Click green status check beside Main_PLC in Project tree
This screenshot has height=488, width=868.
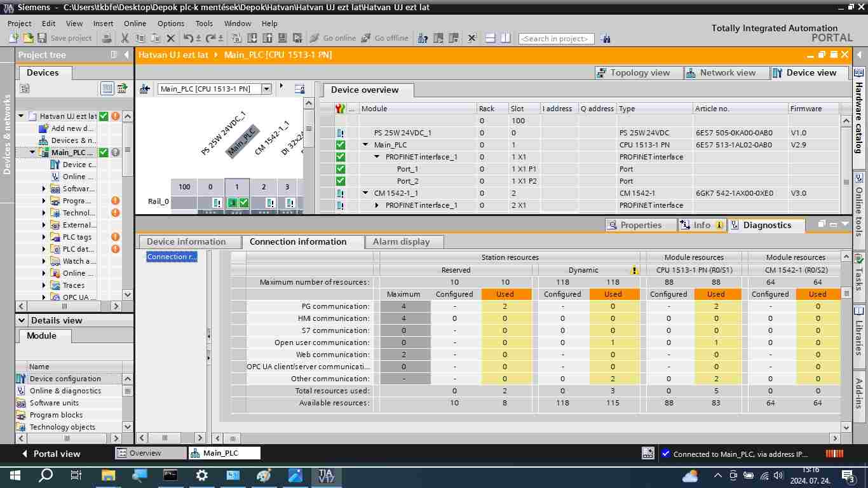pos(104,152)
